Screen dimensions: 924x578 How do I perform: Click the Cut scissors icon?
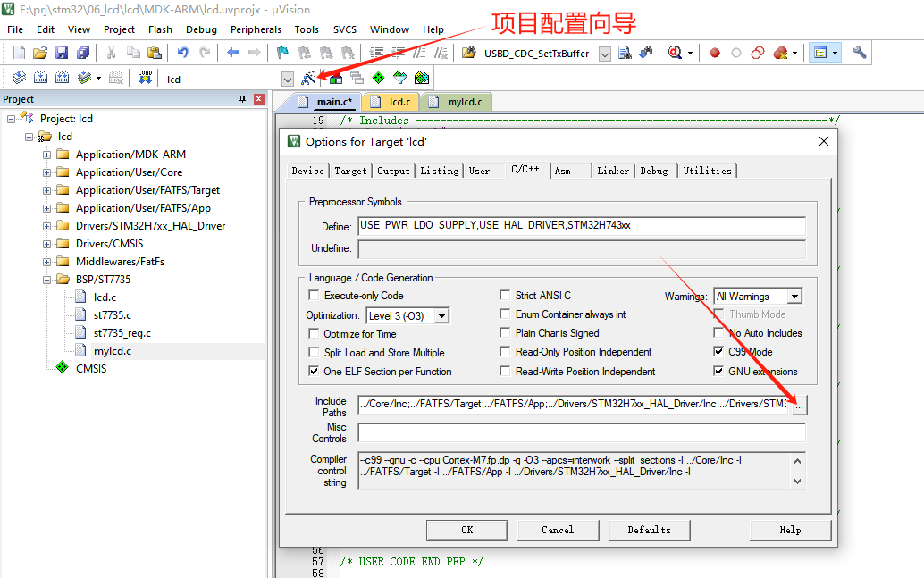pos(111,53)
